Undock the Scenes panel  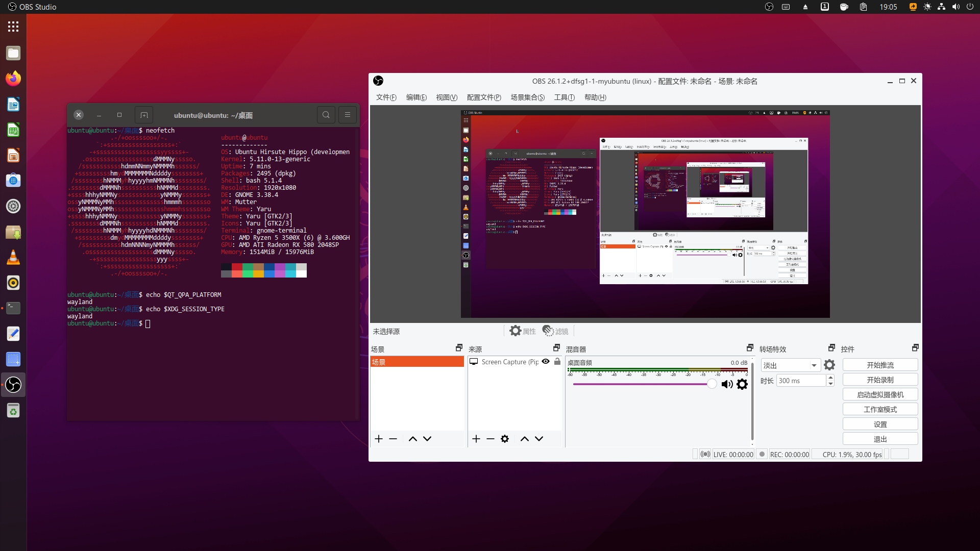(x=459, y=348)
